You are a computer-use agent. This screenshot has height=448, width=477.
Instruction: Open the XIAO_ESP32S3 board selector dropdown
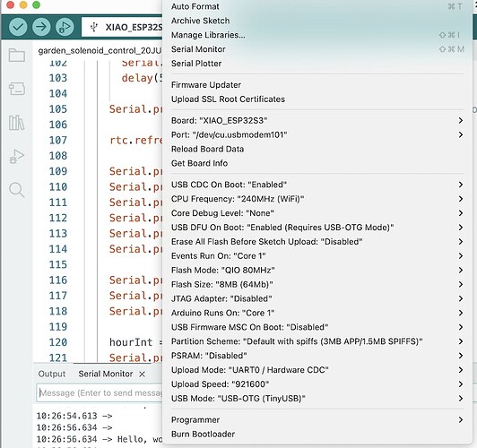pos(122,27)
